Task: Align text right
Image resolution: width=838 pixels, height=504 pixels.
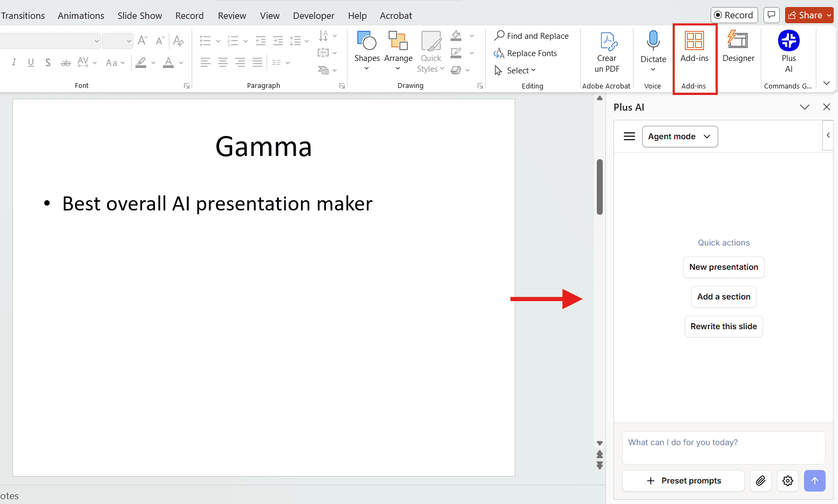Action: tap(240, 63)
